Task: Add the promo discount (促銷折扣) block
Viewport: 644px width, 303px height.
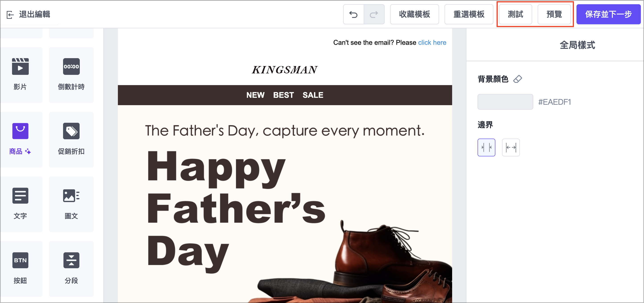Action: coord(71,138)
